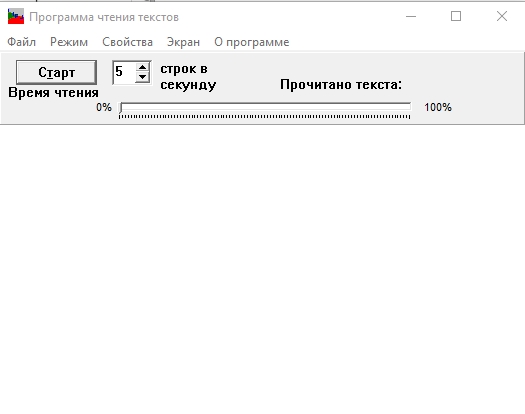This screenshot has width=525, height=414.
Task: Open the О программе menu
Action: (252, 42)
